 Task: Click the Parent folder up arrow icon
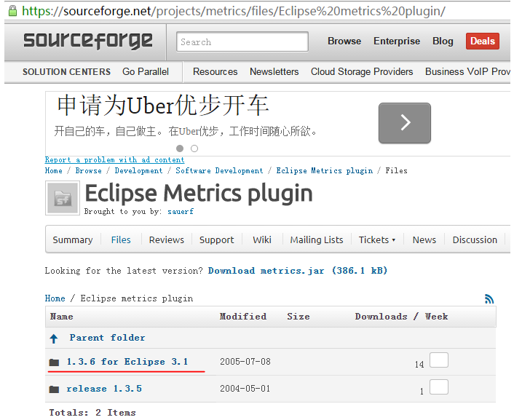click(x=54, y=338)
